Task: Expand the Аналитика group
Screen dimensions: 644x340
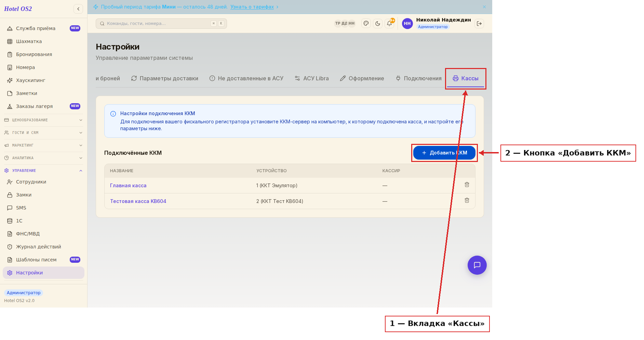Action: click(x=43, y=158)
